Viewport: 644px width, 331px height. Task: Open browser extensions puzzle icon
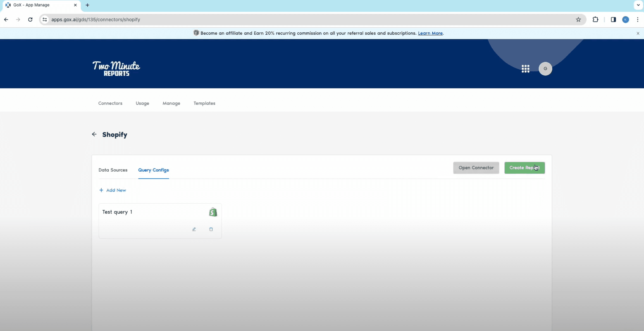tap(595, 20)
